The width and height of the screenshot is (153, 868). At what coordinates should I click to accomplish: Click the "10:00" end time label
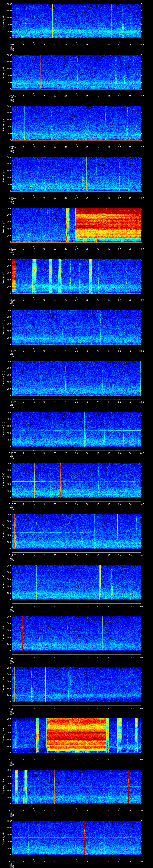click(141, 453)
